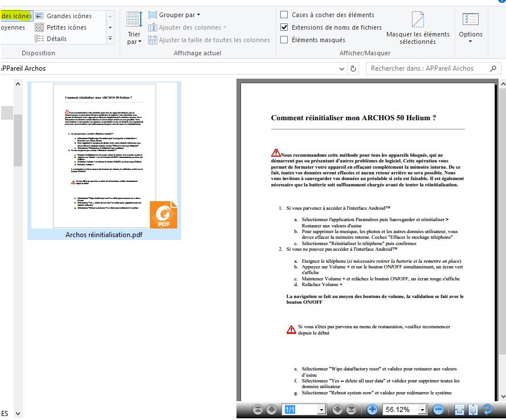The height and width of the screenshot is (420, 506).
Task: Open Grouper par dropdown
Action: [x=174, y=15]
